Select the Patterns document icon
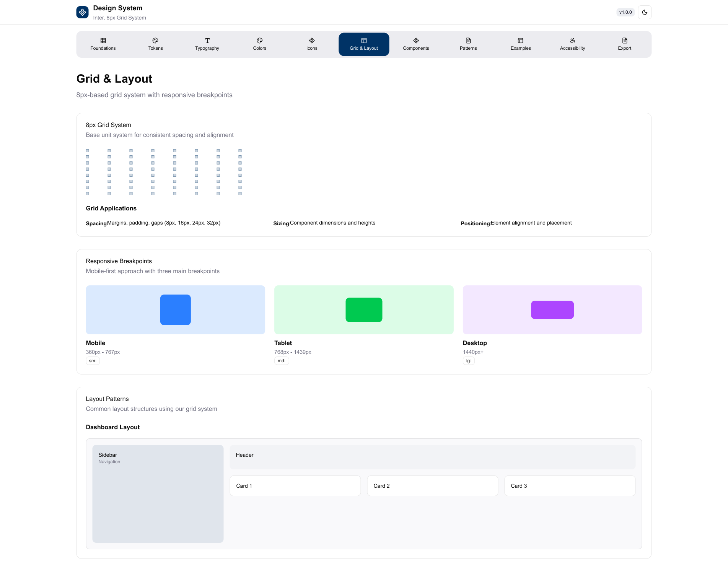The image size is (728, 565). click(468, 41)
